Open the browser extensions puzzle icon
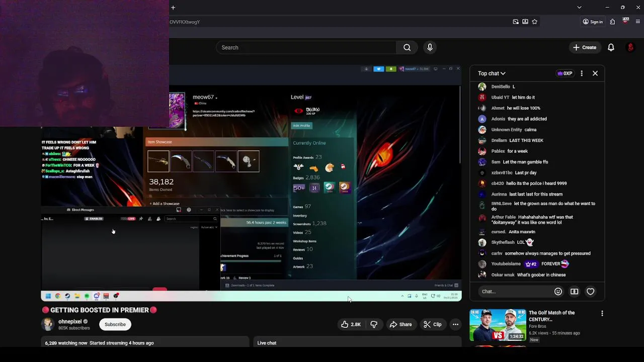This screenshot has height=362, width=644. (612, 22)
